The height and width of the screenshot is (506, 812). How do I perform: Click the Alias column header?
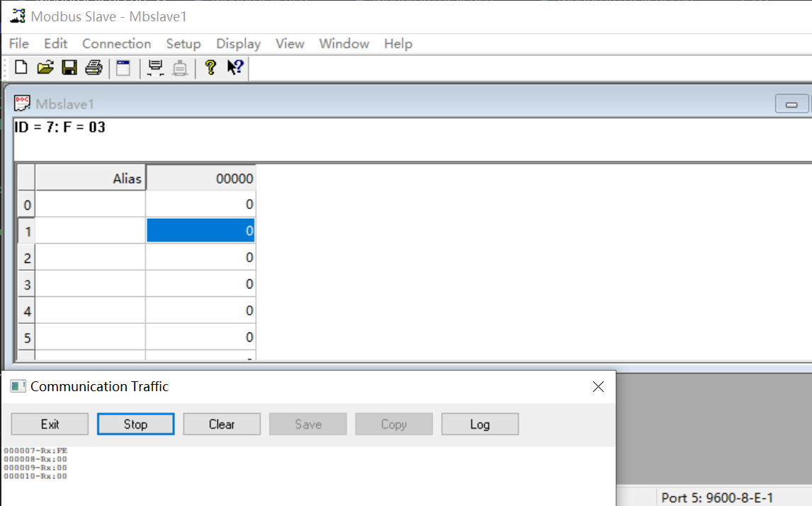point(90,178)
